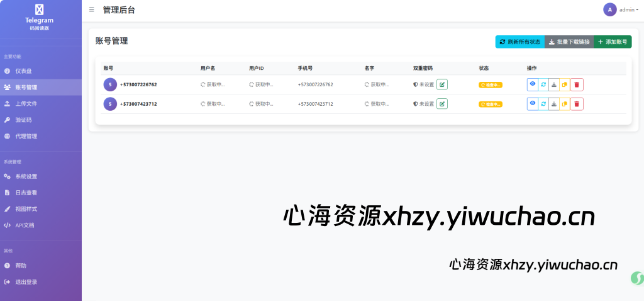This screenshot has height=301, width=644.
Task: Open 日志查看 page
Action: 41,193
